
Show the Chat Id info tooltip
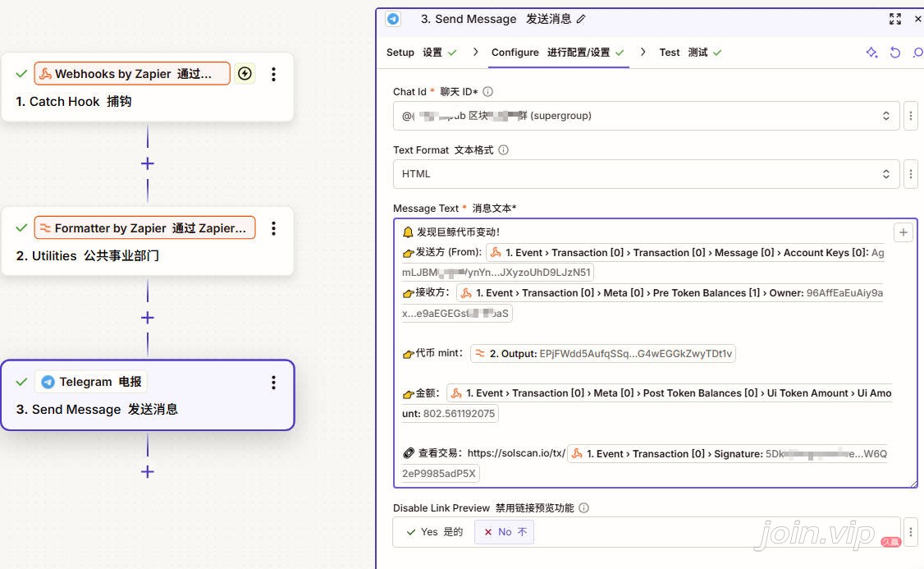point(488,91)
